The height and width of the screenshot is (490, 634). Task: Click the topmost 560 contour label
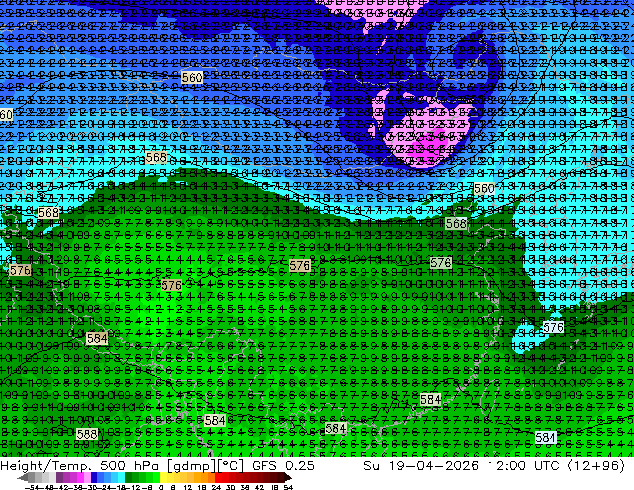coord(192,77)
